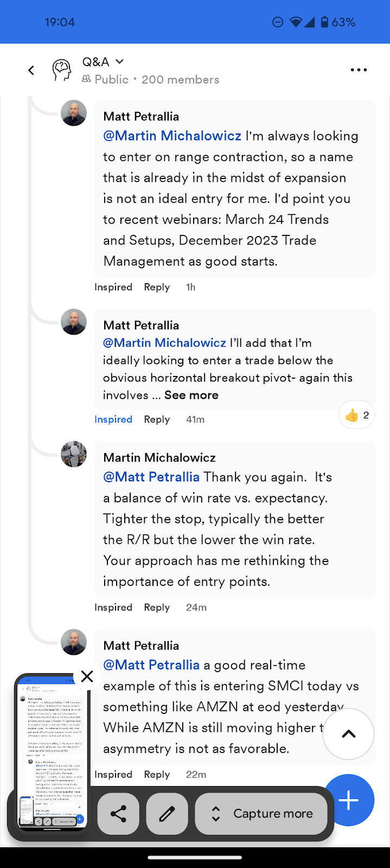Tap Capture more to extend screenshot
This screenshot has height=868, width=390.
(261, 813)
